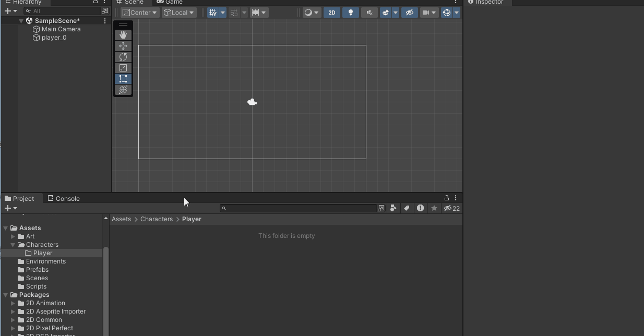
Task: Click Project tree scrollbar up arrow
Action: [106, 218]
